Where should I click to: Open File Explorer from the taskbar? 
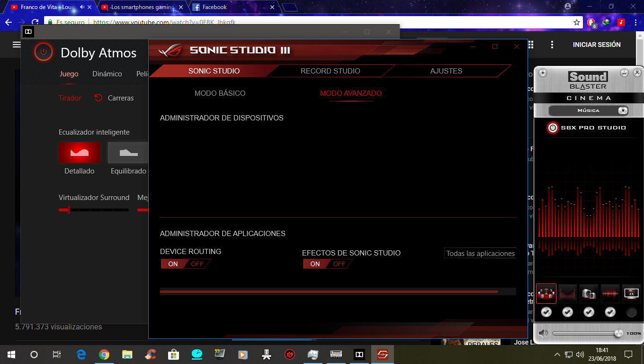point(127,354)
